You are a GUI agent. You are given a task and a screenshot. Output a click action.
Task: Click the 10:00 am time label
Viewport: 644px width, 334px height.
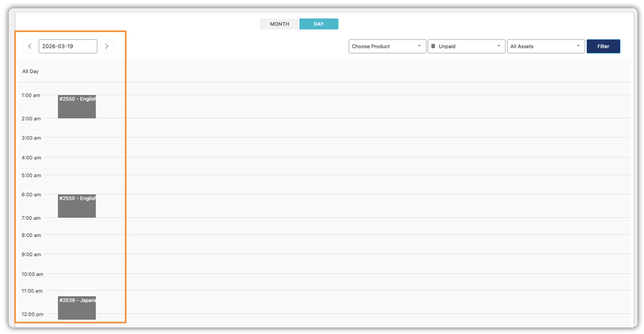point(32,274)
